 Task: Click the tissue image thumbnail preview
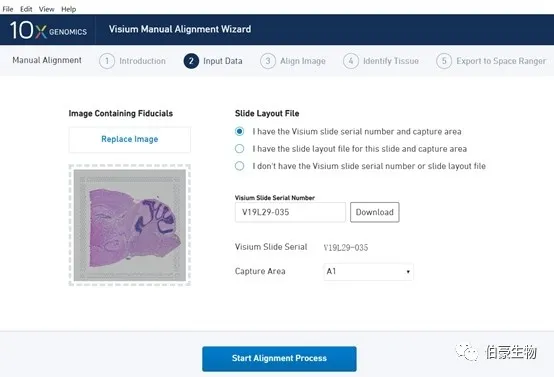130,225
